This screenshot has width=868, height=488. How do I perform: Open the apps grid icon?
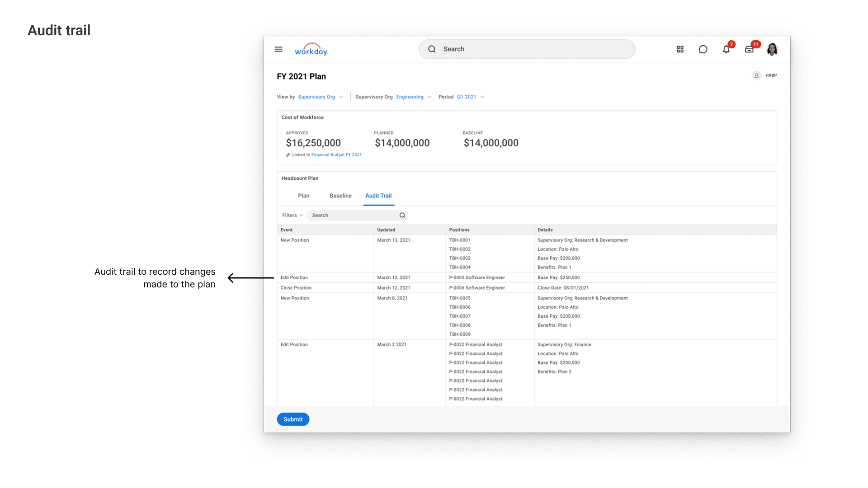tap(680, 49)
